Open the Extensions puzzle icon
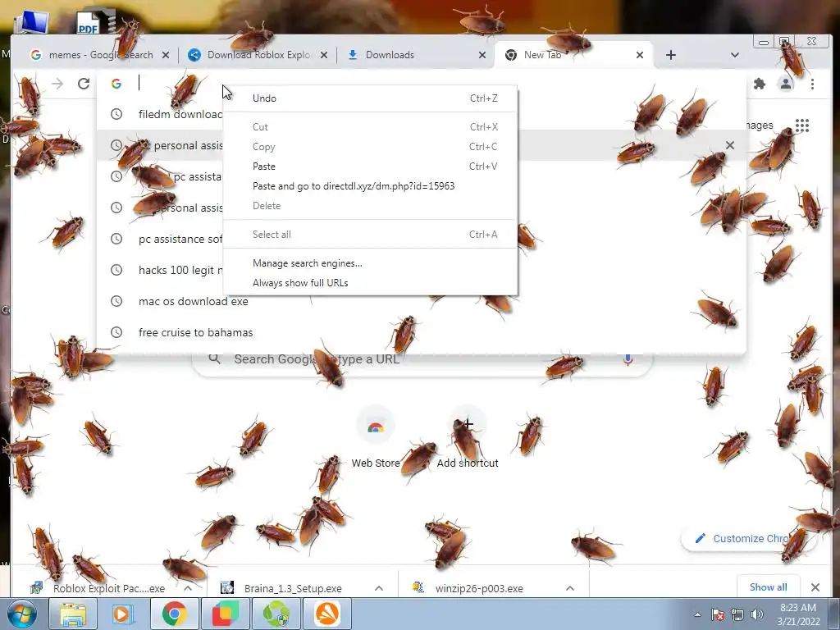 click(x=759, y=84)
